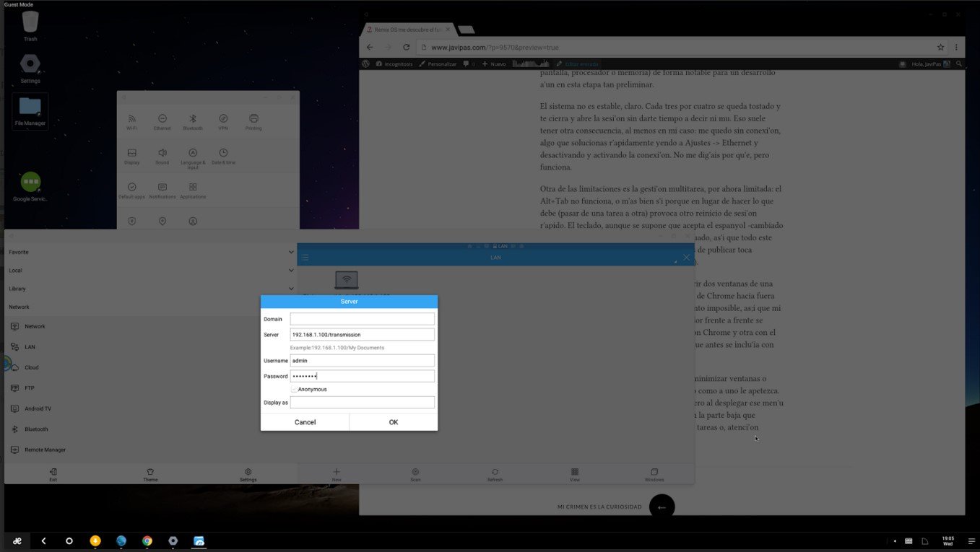Click the Display as text field

click(362, 403)
